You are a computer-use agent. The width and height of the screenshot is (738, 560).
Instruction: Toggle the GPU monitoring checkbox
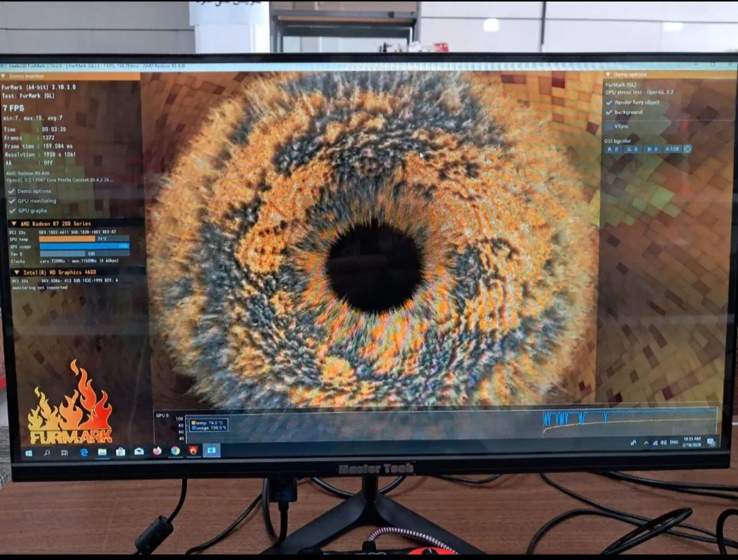(x=12, y=201)
